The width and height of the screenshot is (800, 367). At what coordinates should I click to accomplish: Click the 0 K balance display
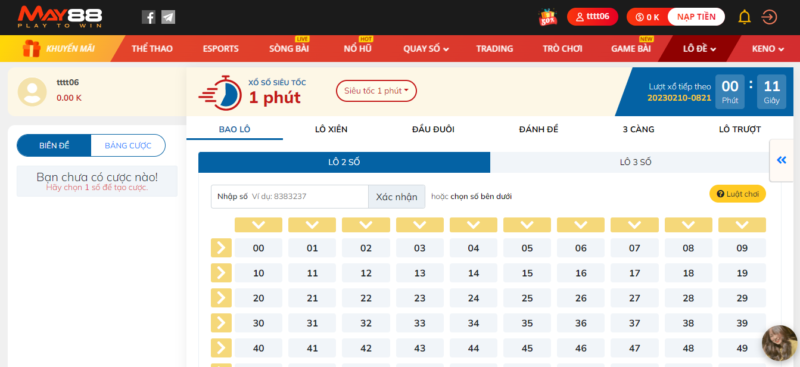pos(647,17)
